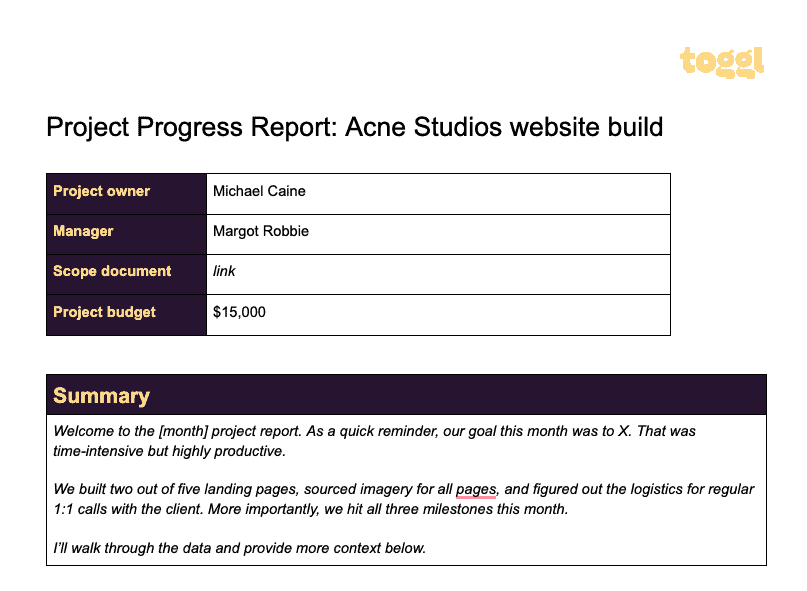The image size is (807, 591).
Task: Click the paragraph starting "I'll walk through"
Action: [239, 548]
